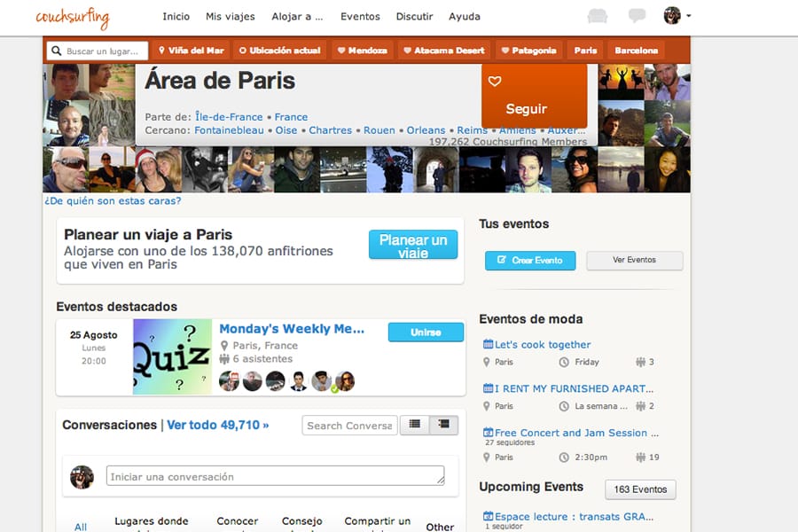Focus the Iniciar una conversación field

[276, 476]
